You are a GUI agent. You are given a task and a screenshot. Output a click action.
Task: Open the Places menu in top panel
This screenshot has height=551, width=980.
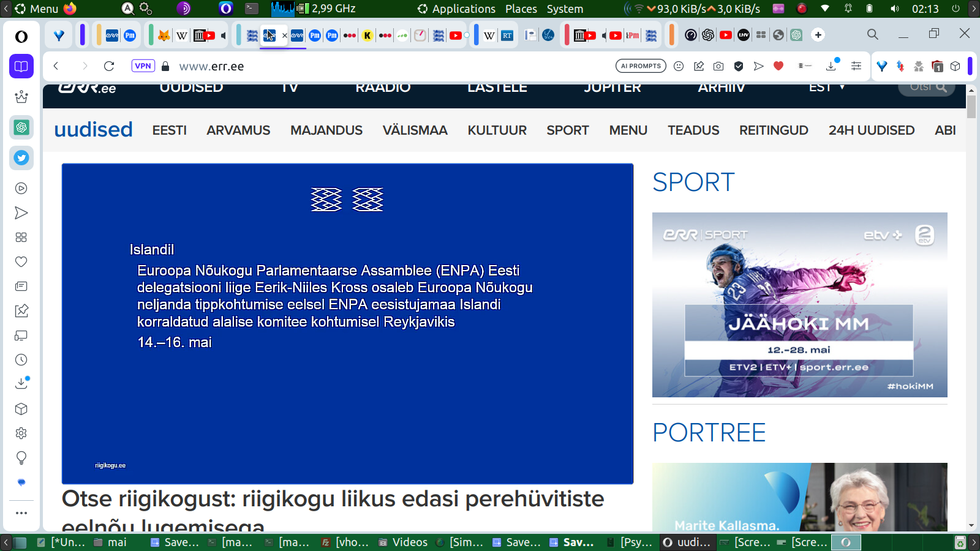pos(521,9)
